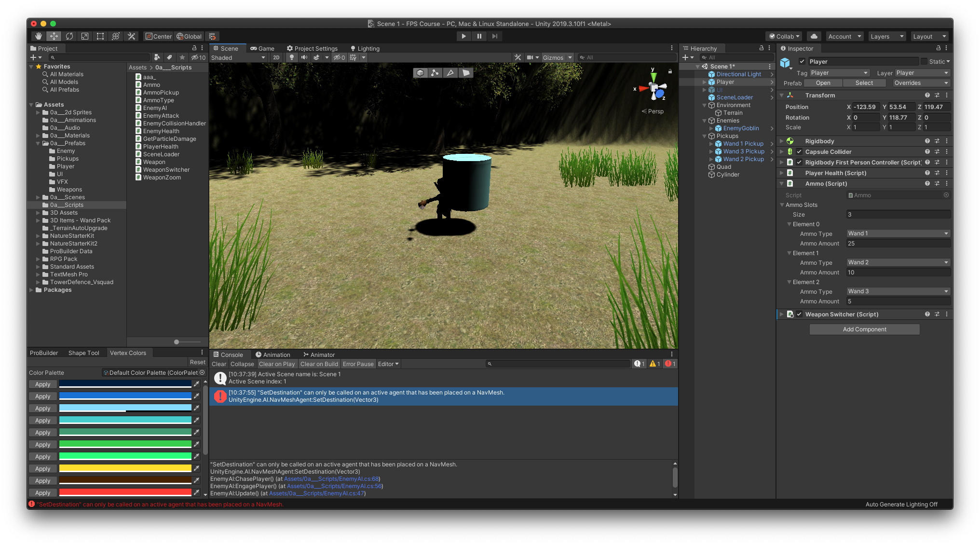Toggle scene lighting bulb icon
Screen dimensions: 980x545
click(x=291, y=57)
